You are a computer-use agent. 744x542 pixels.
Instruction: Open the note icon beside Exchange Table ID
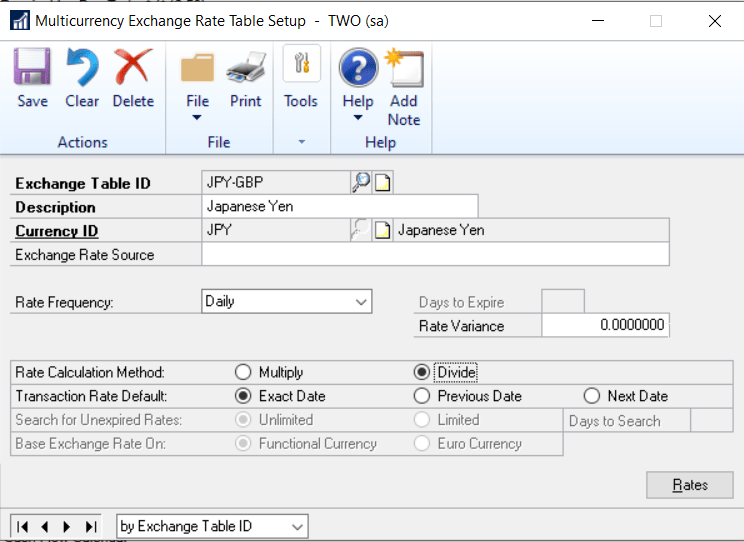tap(383, 182)
